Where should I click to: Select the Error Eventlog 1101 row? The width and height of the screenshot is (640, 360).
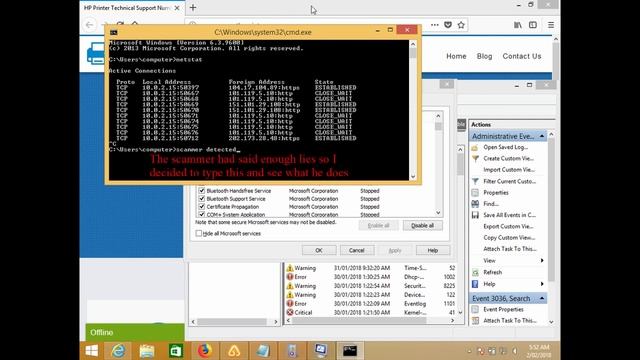tap(371, 304)
